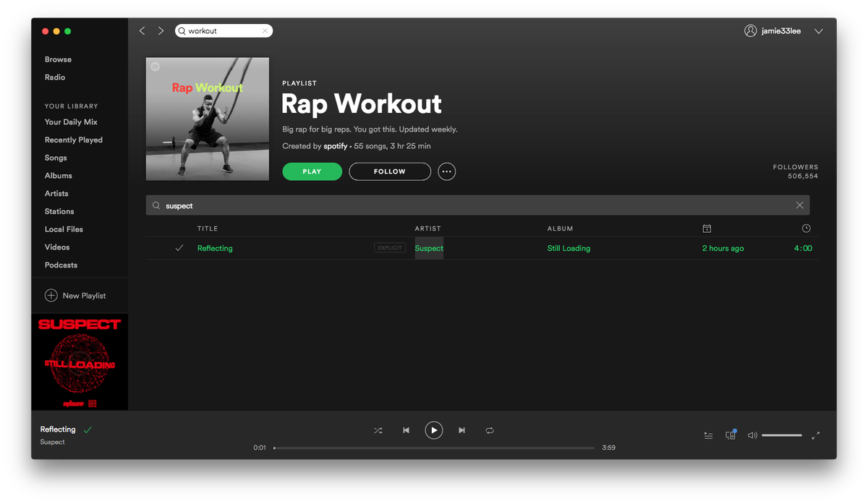Skip to previous track

[406, 430]
